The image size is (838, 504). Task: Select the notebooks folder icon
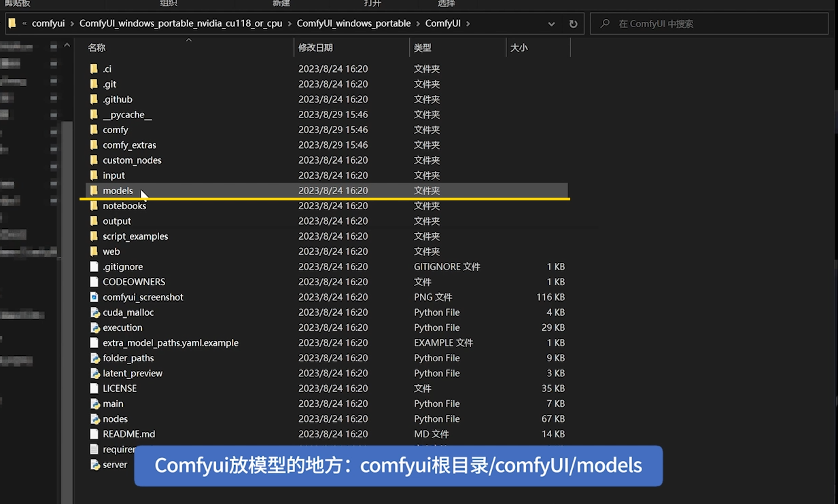(x=94, y=206)
